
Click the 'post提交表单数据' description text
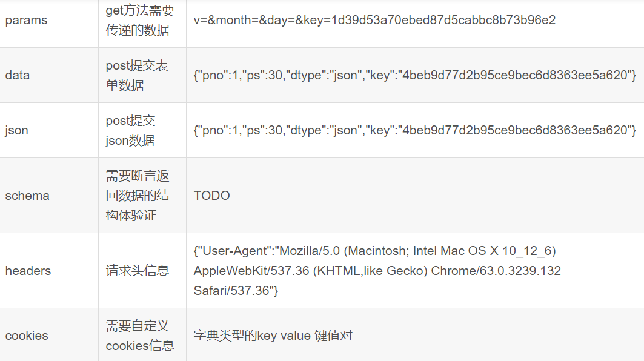(x=137, y=75)
